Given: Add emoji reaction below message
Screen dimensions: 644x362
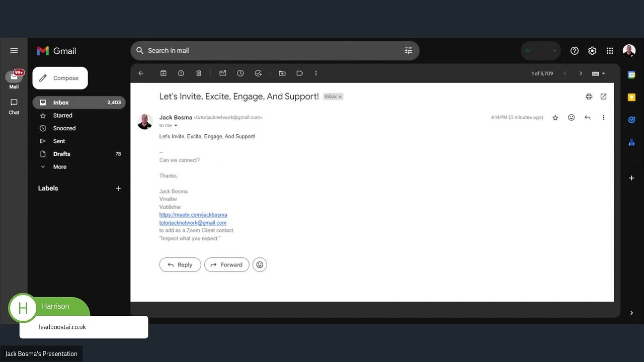Looking at the screenshot, I should 260,265.
